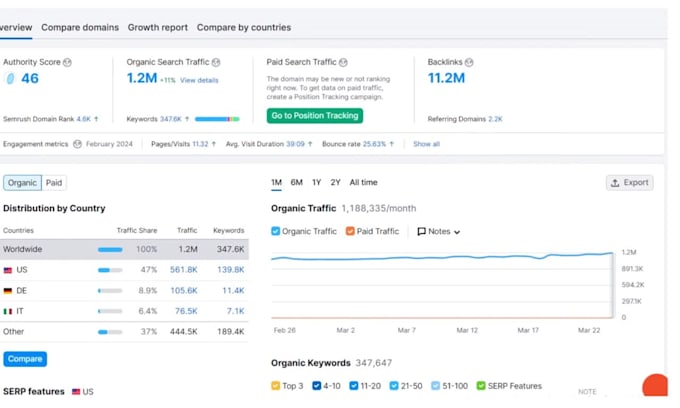Click US keywords value 139.8K
Screen dimensions: 680x408
(231, 270)
